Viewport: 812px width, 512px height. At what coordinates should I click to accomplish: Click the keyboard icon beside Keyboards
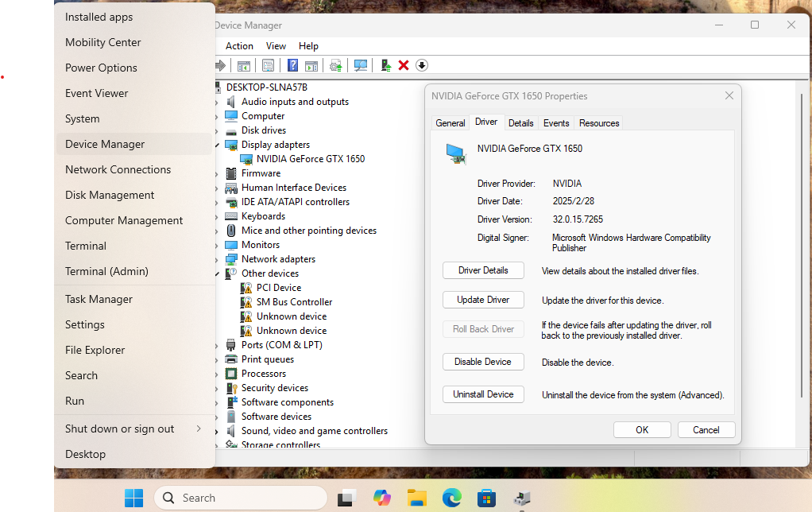pyautogui.click(x=231, y=216)
